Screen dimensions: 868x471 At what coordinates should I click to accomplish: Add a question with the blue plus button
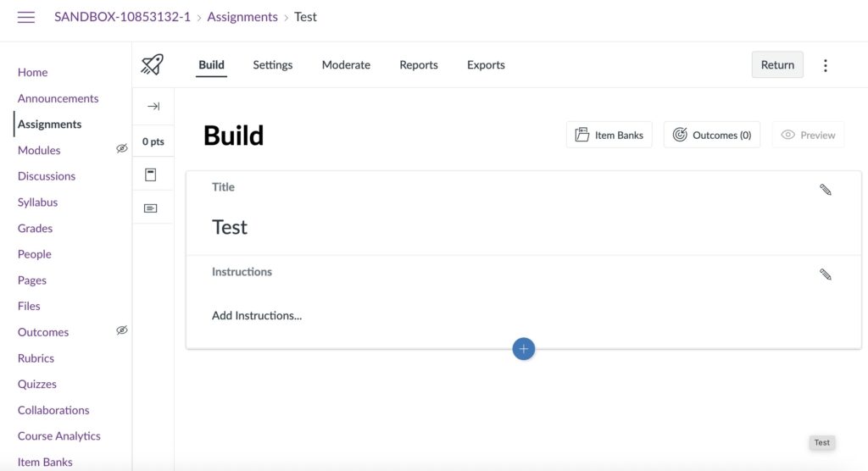coord(524,349)
